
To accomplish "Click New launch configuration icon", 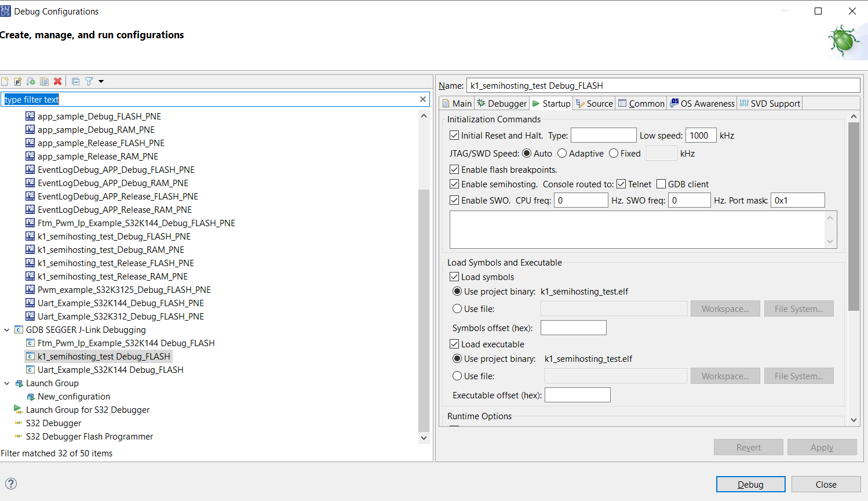I will [5, 82].
